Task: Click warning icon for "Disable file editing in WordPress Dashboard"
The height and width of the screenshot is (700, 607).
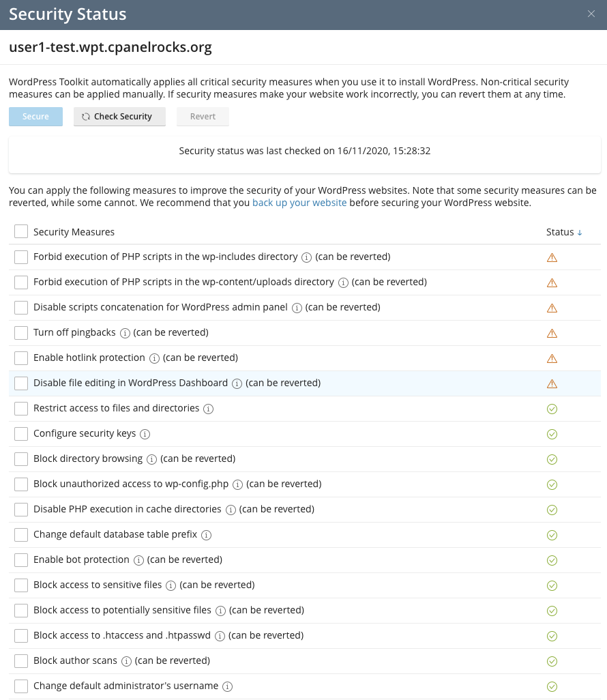Action: (x=552, y=383)
